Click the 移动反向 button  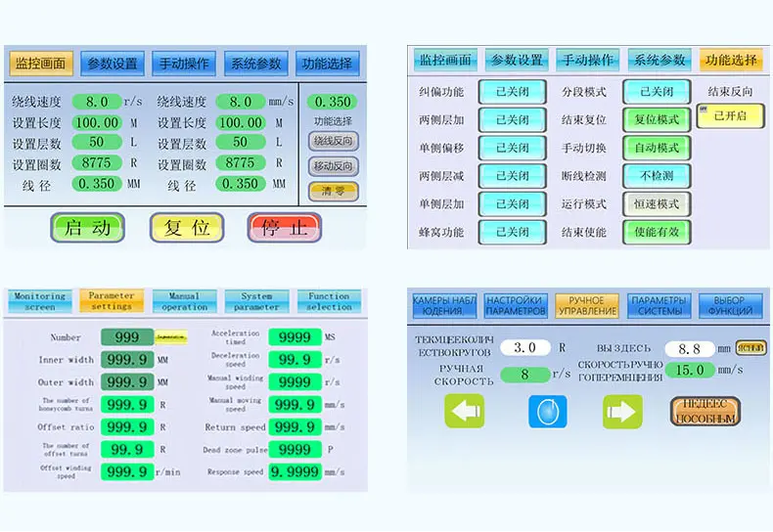click(x=334, y=166)
